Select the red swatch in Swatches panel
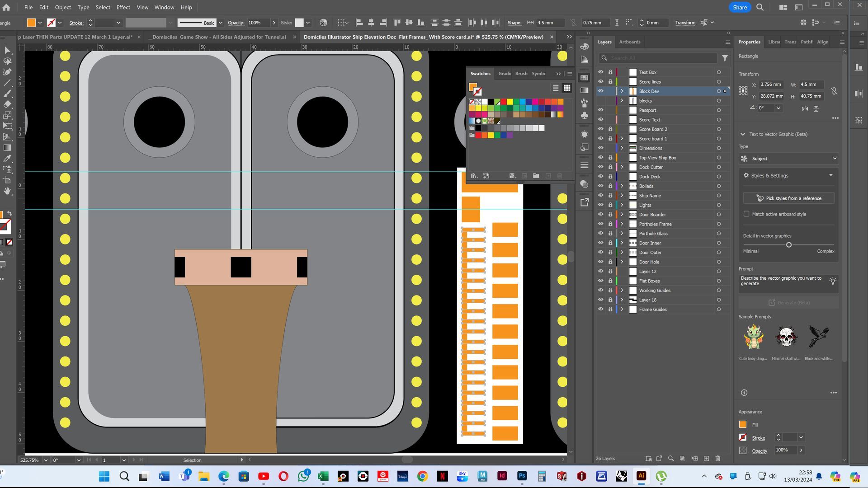 click(503, 102)
